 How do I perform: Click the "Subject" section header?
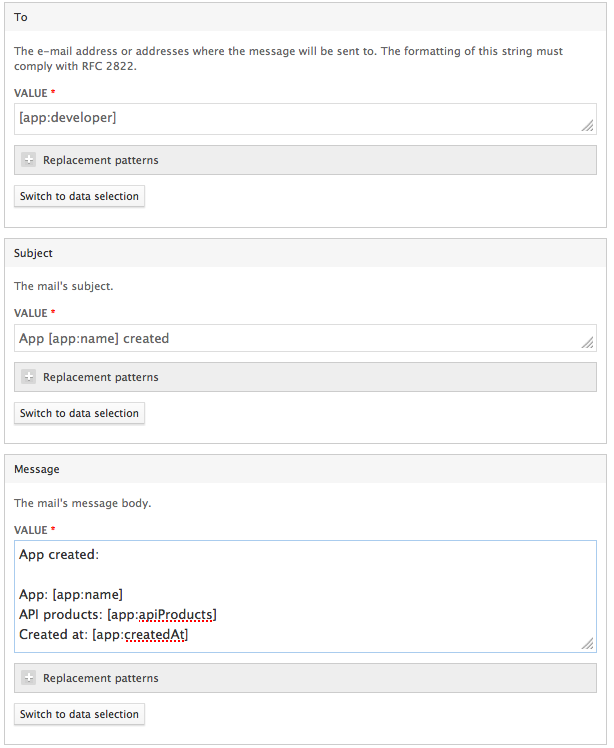[x=33, y=253]
